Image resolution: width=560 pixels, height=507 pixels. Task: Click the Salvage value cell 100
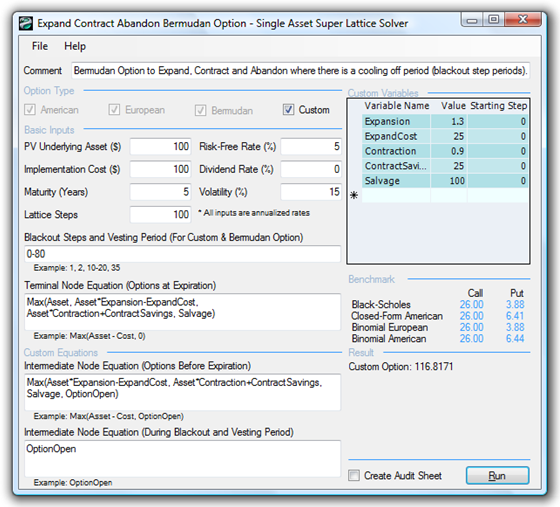(449, 181)
